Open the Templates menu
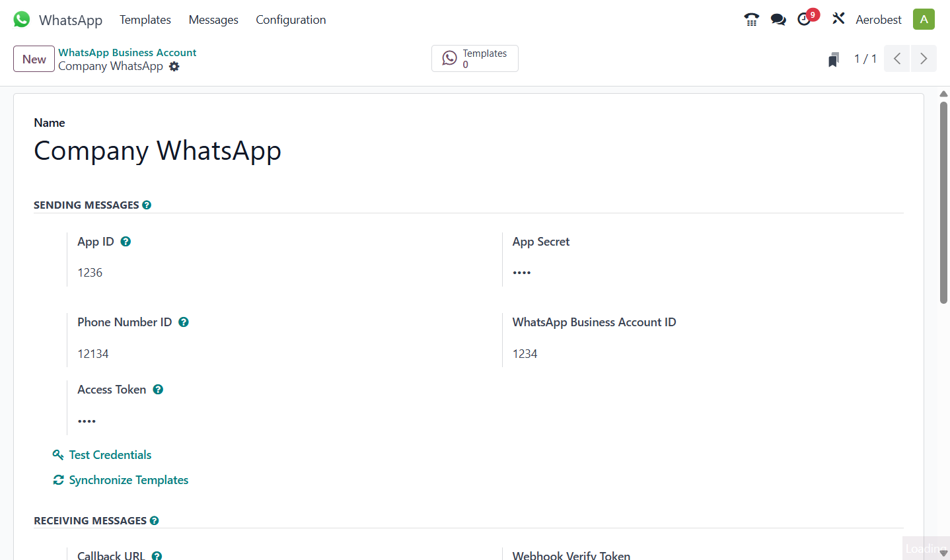This screenshot has height=560, width=950. [145, 20]
